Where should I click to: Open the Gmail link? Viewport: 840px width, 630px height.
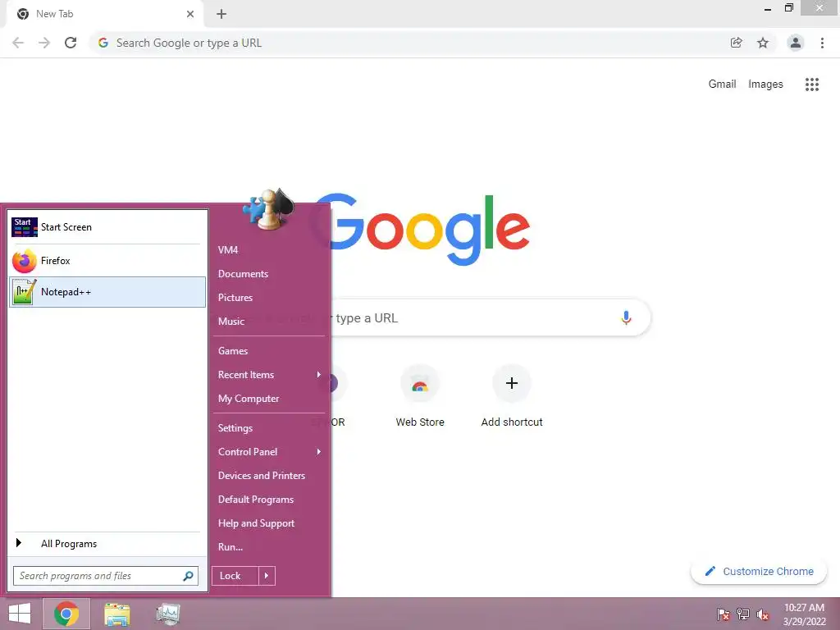[x=722, y=84]
